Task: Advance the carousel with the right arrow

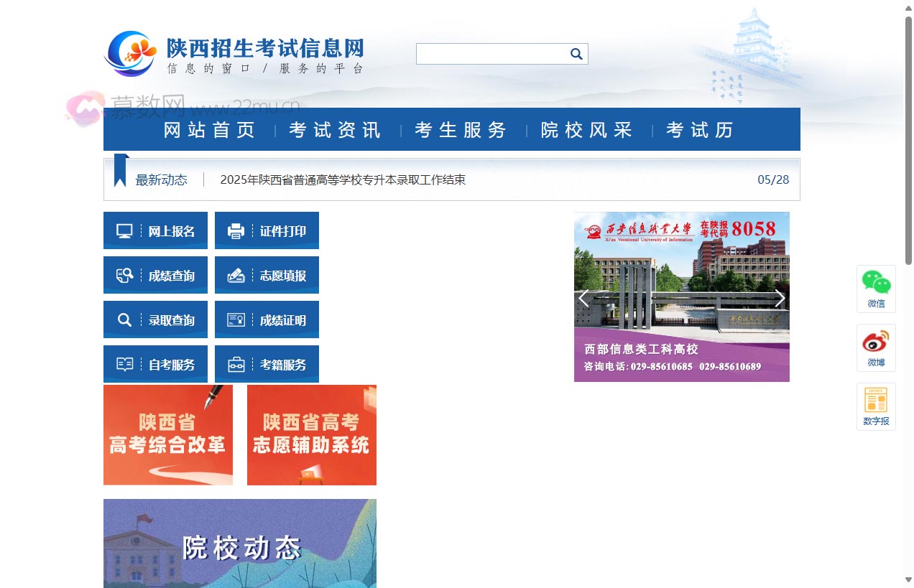Action: pos(780,297)
